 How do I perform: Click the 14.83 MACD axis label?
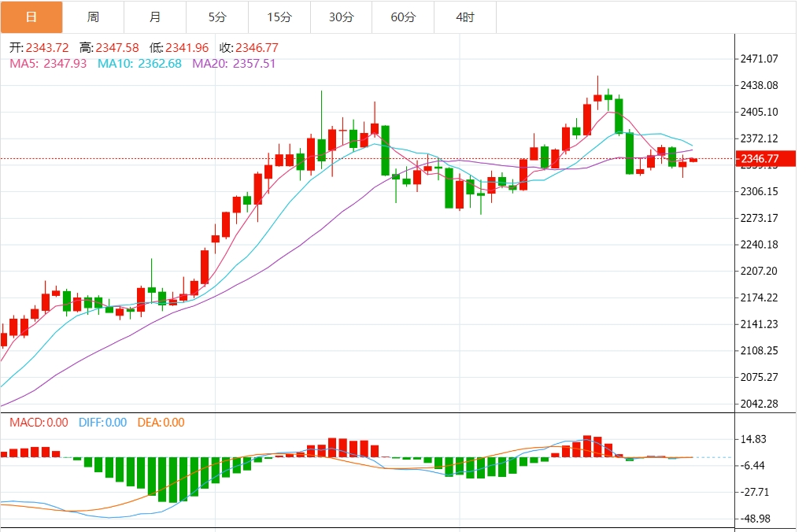point(753,439)
